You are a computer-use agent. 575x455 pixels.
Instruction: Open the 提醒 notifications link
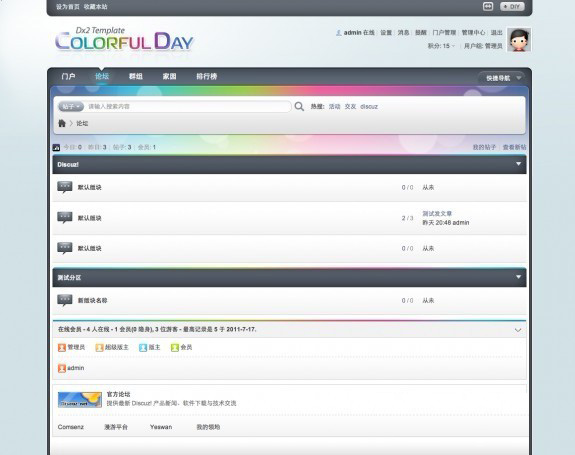pyautogui.click(x=421, y=33)
